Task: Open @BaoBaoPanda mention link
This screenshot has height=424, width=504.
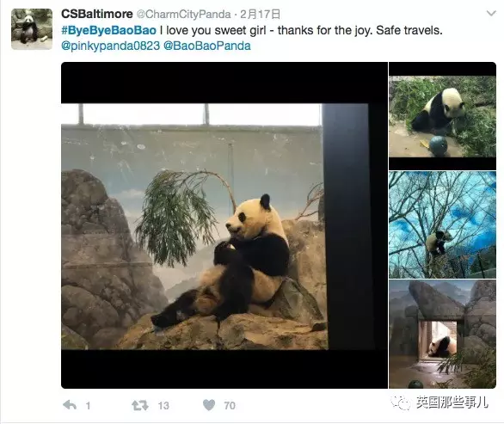Action: [x=207, y=46]
